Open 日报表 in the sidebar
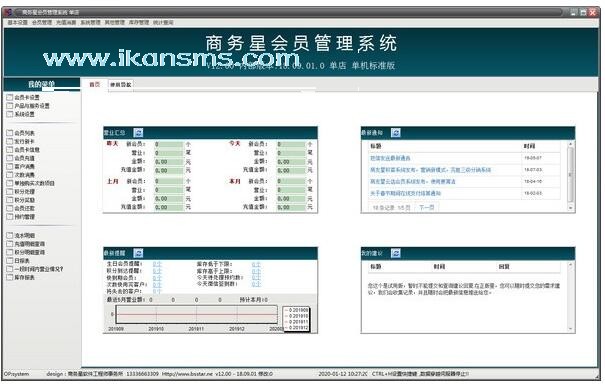The height and width of the screenshot is (385, 605). (x=18, y=261)
